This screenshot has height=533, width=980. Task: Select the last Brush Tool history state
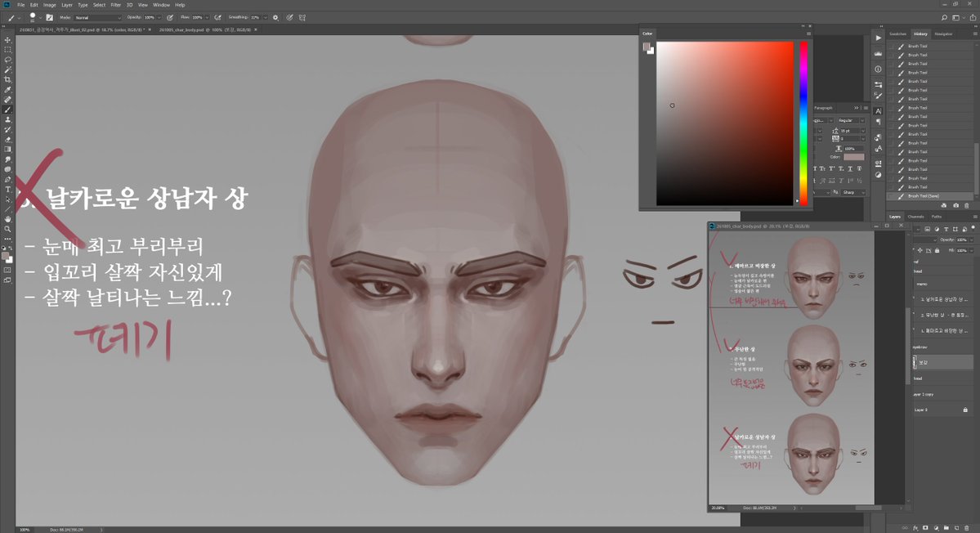[x=931, y=196]
